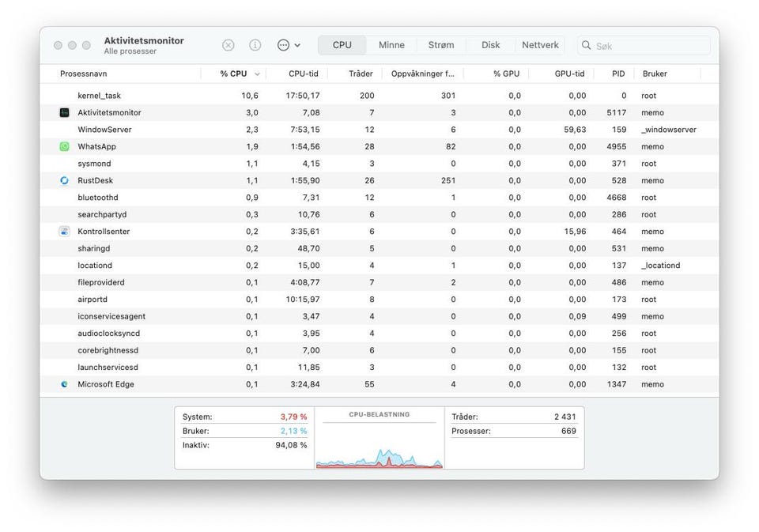Select the Aktivitetsmonitor app icon in list

click(x=64, y=112)
